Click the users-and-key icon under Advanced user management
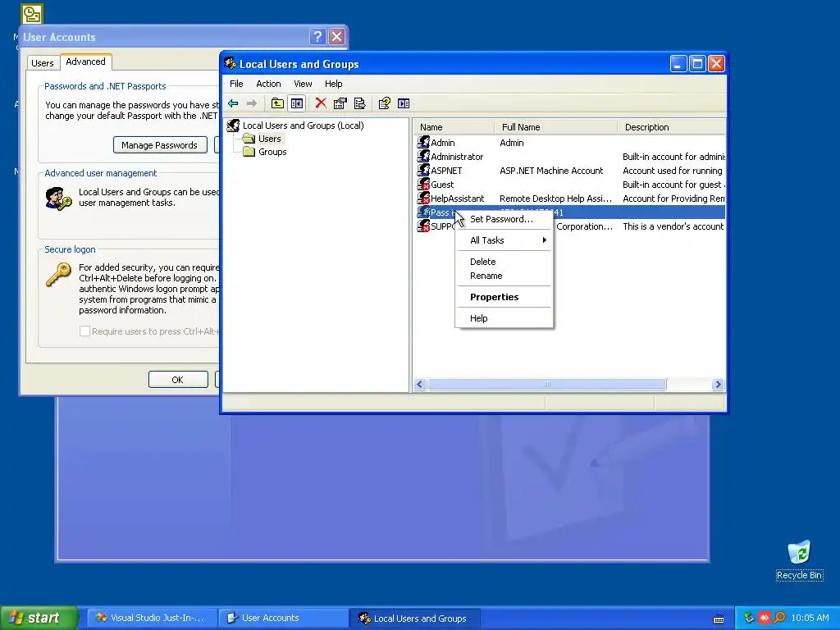 58,199
